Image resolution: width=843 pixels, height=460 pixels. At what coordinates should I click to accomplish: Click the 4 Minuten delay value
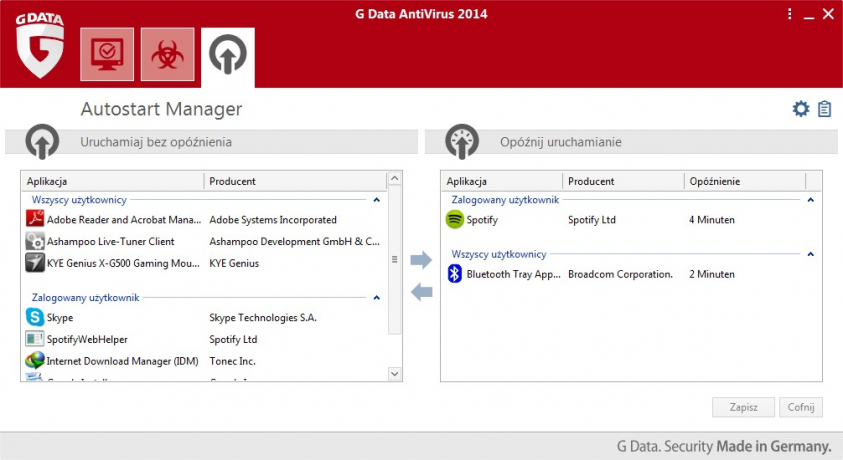point(712,220)
